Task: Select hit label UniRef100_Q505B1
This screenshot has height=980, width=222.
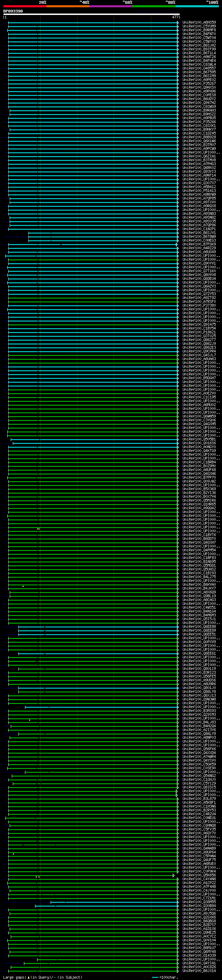Action: click(x=199, y=439)
